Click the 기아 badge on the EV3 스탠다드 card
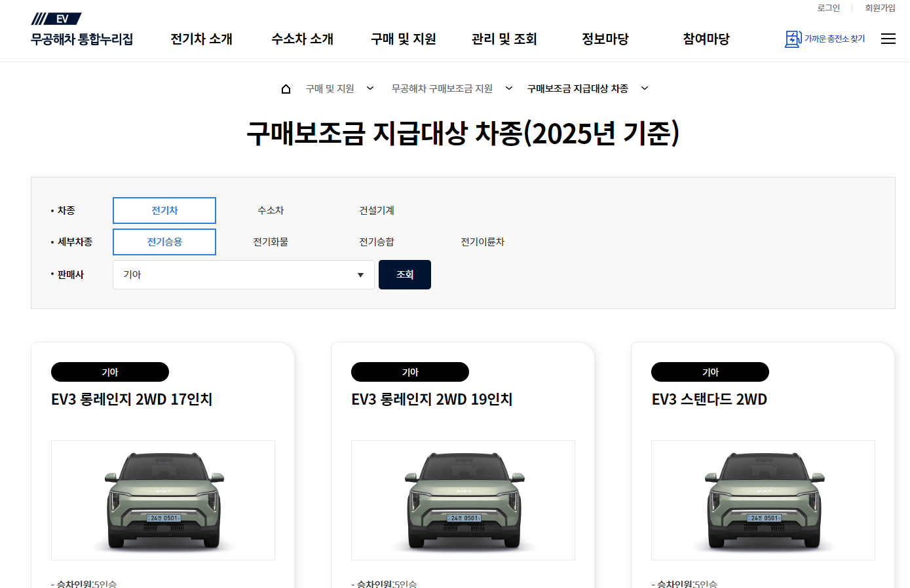The width and height of the screenshot is (910, 588). pyautogui.click(x=710, y=371)
